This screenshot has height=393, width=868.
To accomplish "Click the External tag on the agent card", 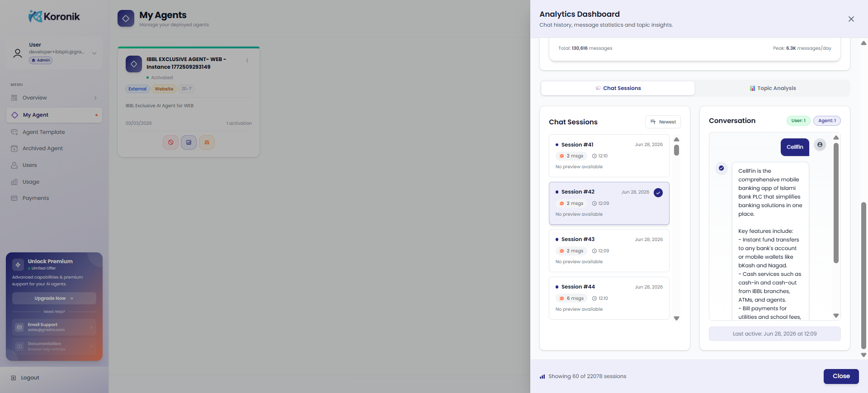I will pos(137,89).
